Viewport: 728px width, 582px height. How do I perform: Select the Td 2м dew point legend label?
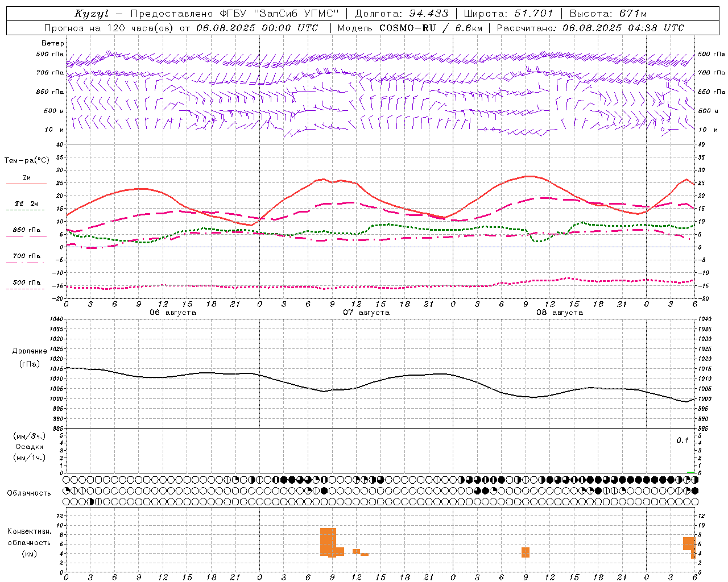pyautogui.click(x=27, y=203)
